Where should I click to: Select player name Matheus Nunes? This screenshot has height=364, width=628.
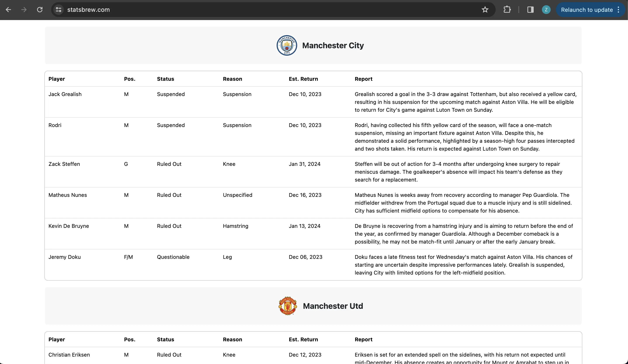coord(68,195)
